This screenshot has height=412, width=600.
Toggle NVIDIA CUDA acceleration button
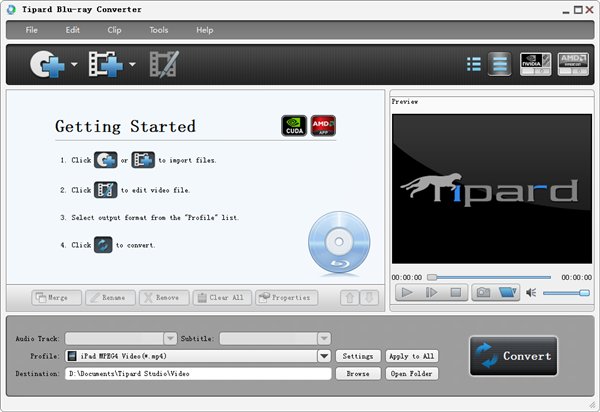[535, 64]
